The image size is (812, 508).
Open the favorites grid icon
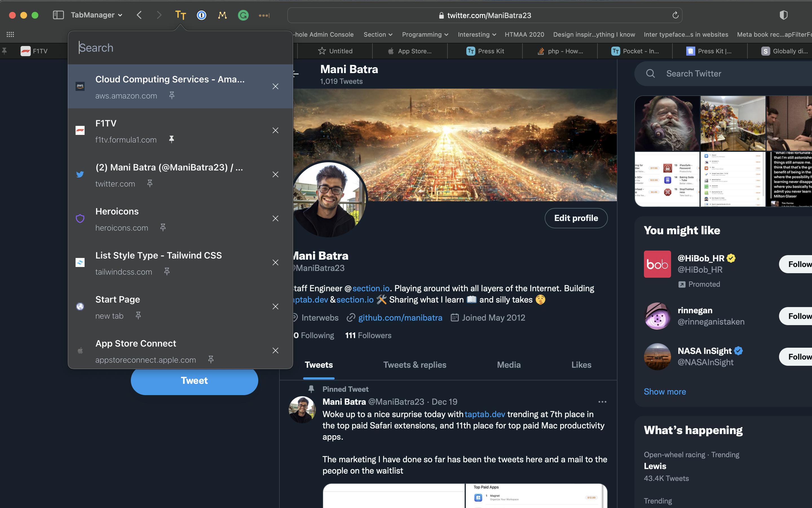pyautogui.click(x=10, y=34)
